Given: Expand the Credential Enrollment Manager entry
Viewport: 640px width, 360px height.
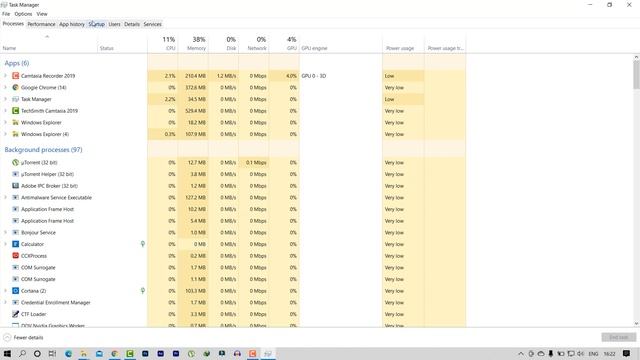Looking at the screenshot, I should [5, 302].
